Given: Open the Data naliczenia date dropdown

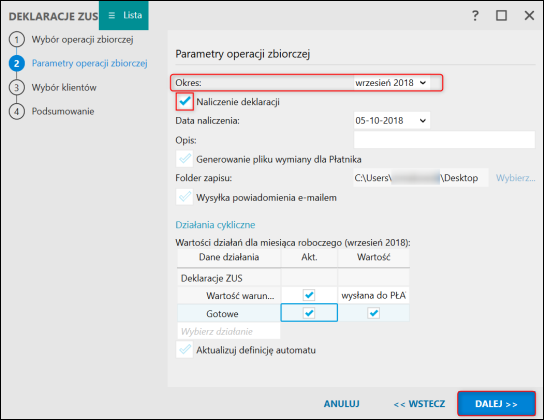Looking at the screenshot, I should [x=392, y=121].
